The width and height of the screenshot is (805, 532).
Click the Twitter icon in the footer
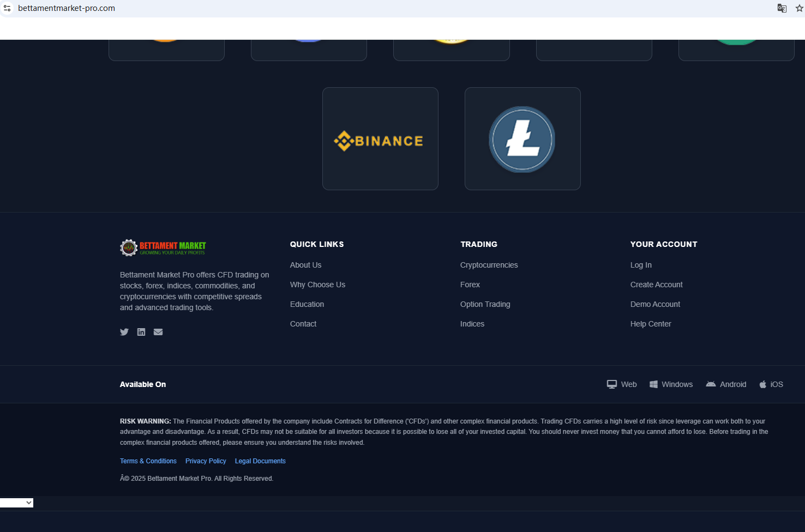pyautogui.click(x=124, y=332)
